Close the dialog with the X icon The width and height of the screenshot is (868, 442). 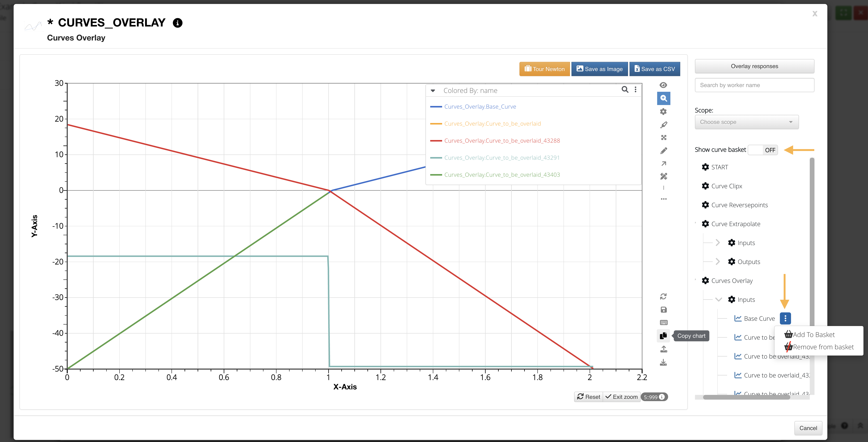click(814, 13)
